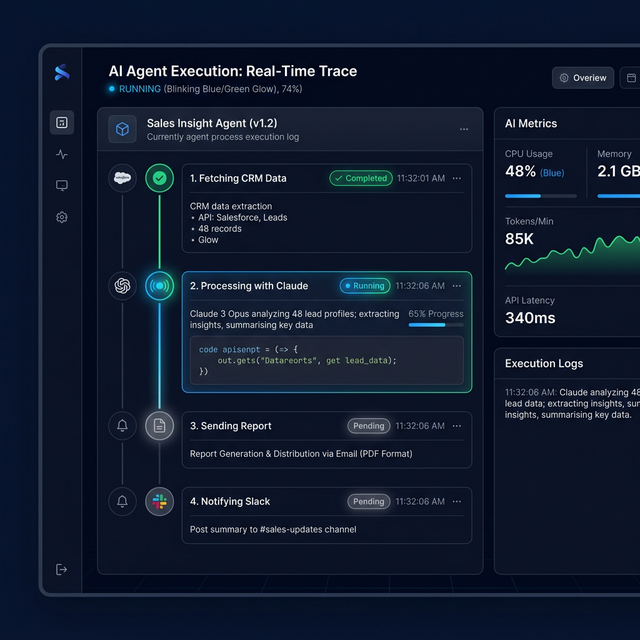
Task: Click the code snippet block
Action: pyautogui.click(x=327, y=360)
